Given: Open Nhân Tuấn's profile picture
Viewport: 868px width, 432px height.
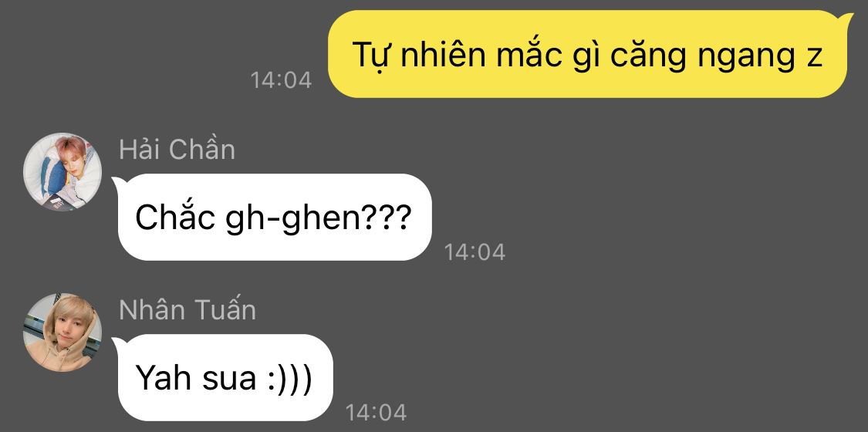Looking at the screenshot, I should 62,332.
